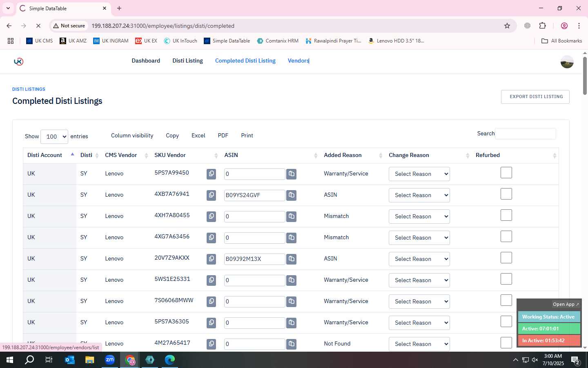
Task: Open Select Reason dropdown for 5PS7A36305
Action: pyautogui.click(x=419, y=323)
